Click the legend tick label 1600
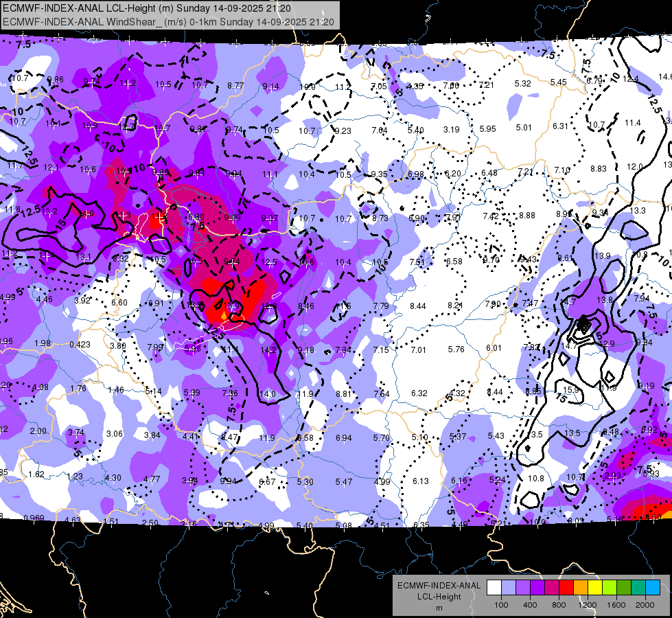The height and width of the screenshot is (618, 672). [x=616, y=605]
